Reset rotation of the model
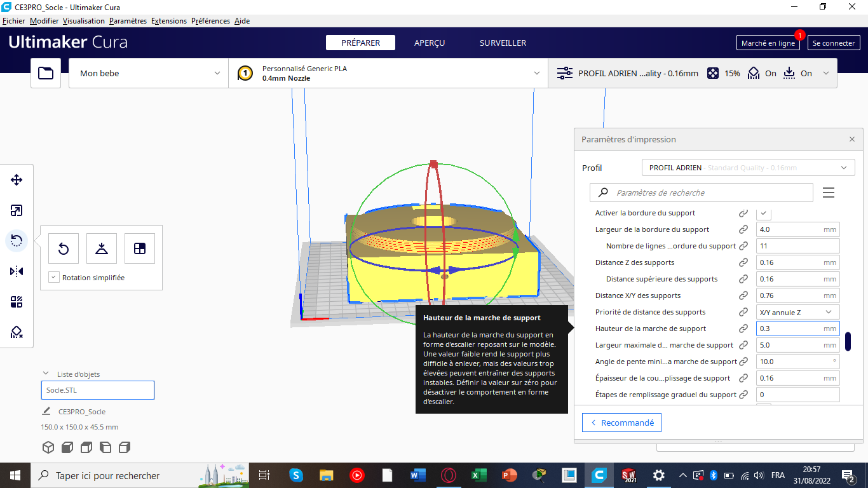 (x=64, y=248)
